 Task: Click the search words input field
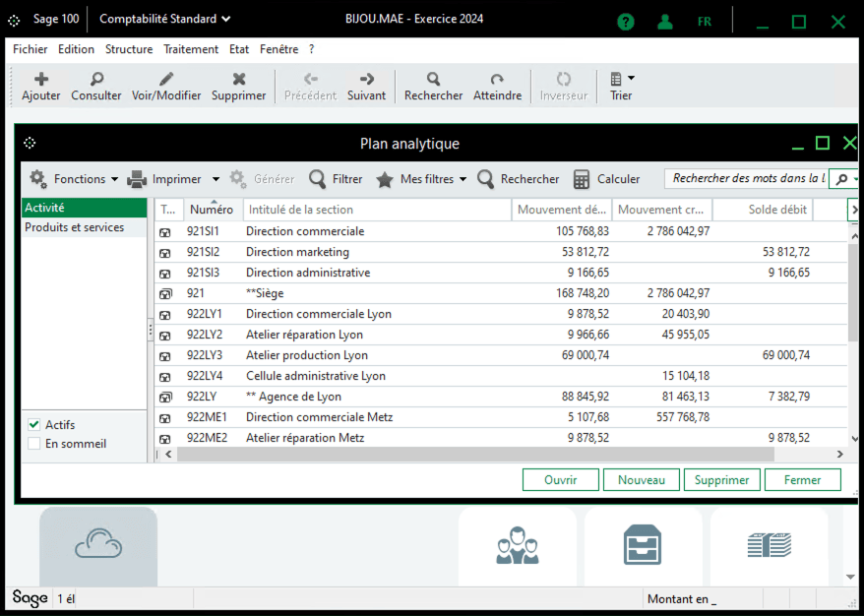[x=747, y=179]
